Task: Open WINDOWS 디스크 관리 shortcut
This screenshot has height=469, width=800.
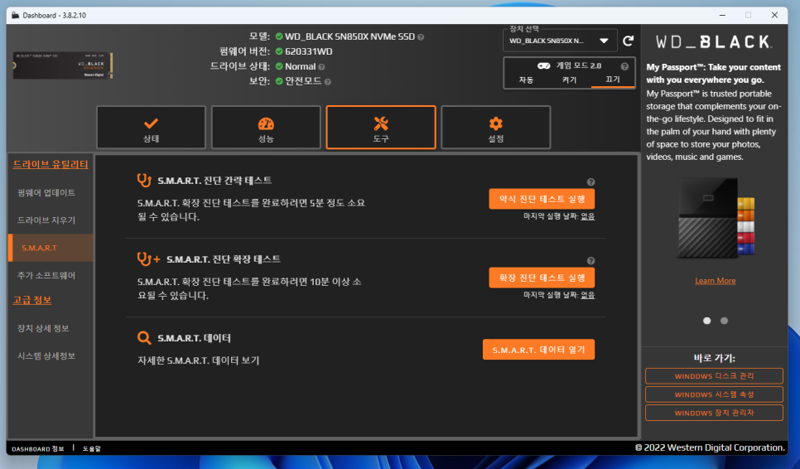Action: [714, 376]
